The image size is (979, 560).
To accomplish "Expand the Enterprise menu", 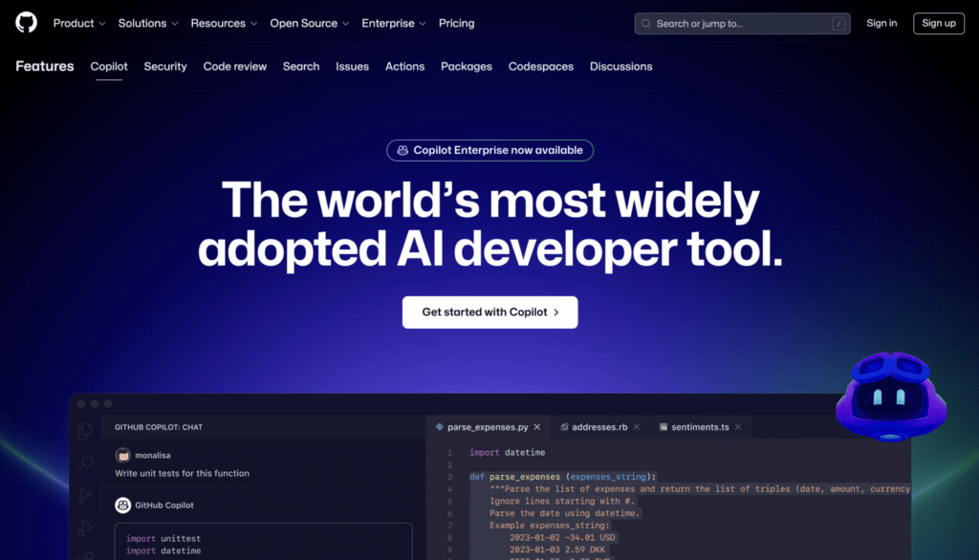I will pyautogui.click(x=393, y=23).
